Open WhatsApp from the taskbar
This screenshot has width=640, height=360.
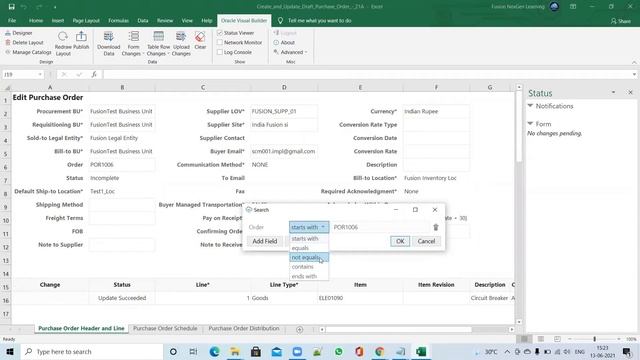pos(338,351)
